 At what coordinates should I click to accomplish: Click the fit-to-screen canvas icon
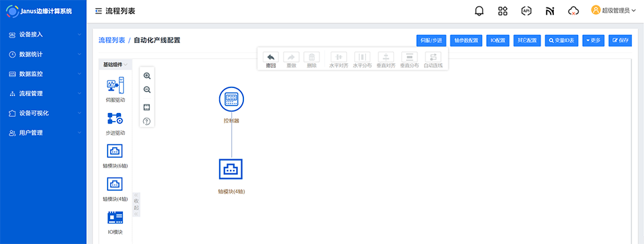pos(147,108)
